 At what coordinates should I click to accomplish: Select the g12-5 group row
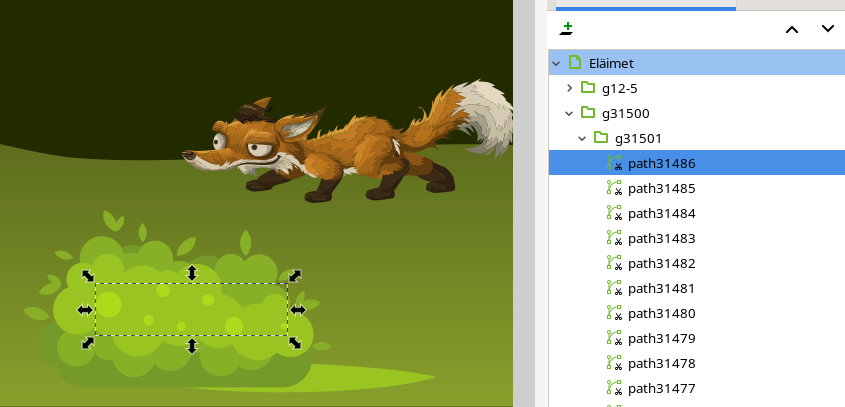point(697,88)
